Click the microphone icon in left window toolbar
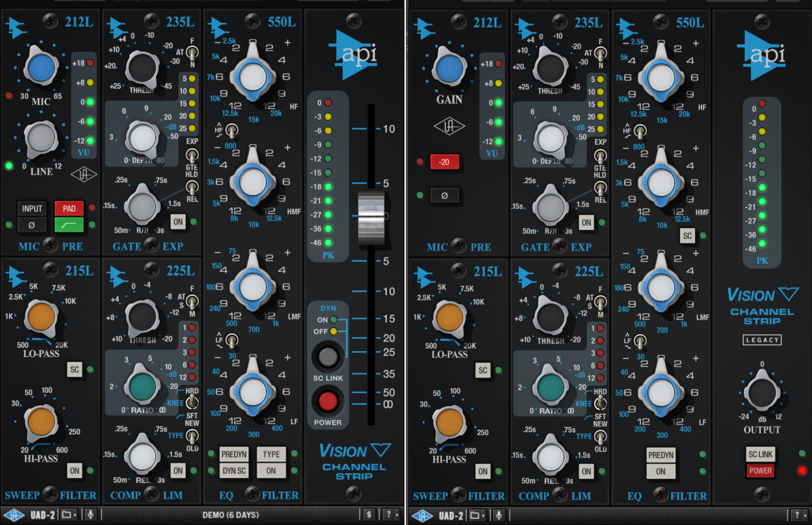The height and width of the screenshot is (525, 812). click(90, 515)
